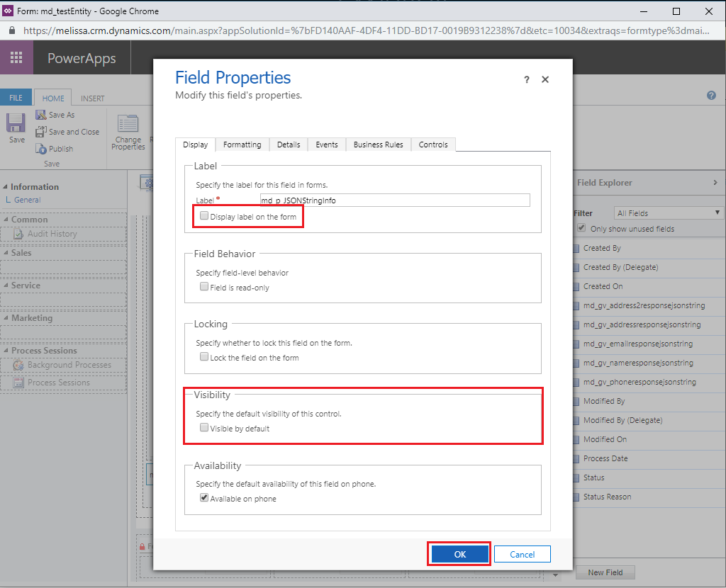Click the Publish icon in ribbon
726x588 pixels.
41,149
